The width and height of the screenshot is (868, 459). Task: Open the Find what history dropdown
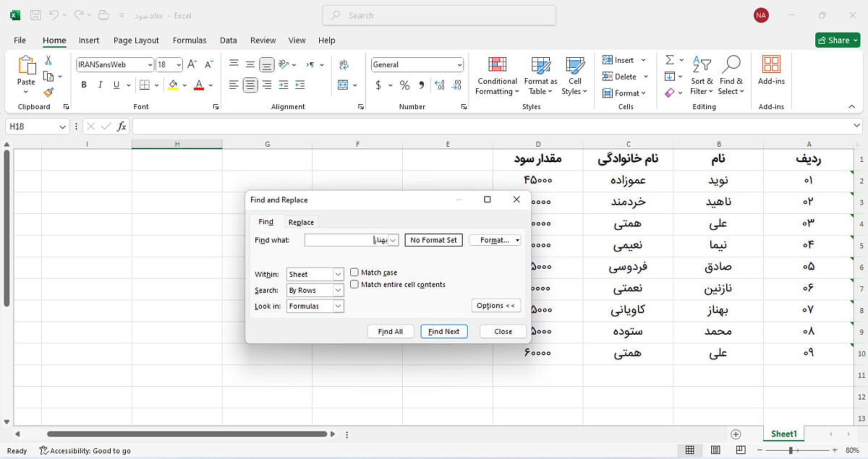[393, 240]
